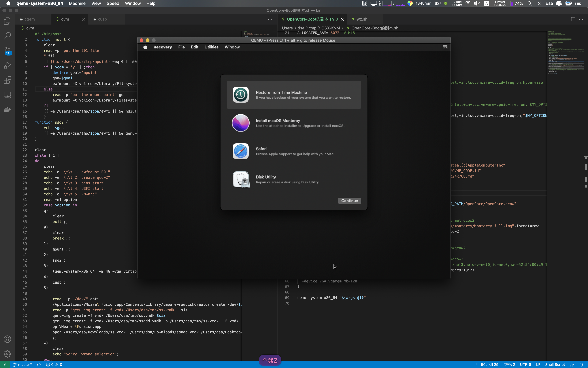The height and width of the screenshot is (368, 588).
Task: Select the Safari recovery option
Action: [x=294, y=151]
